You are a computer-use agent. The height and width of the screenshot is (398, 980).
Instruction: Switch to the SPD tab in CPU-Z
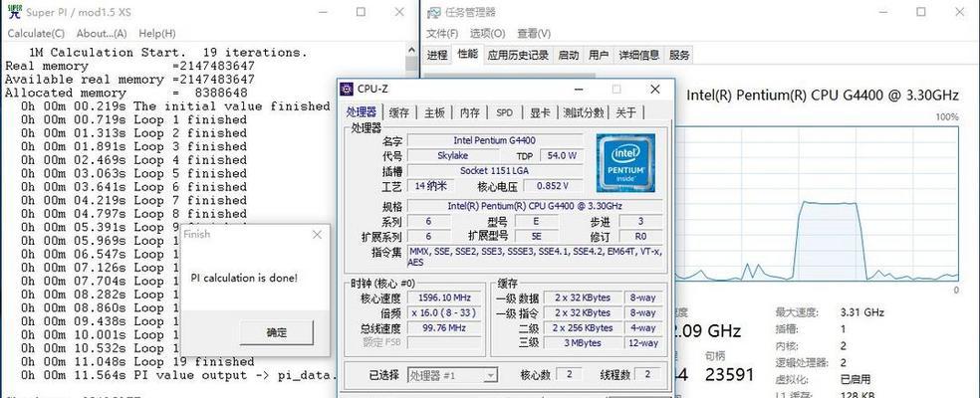tap(504, 112)
